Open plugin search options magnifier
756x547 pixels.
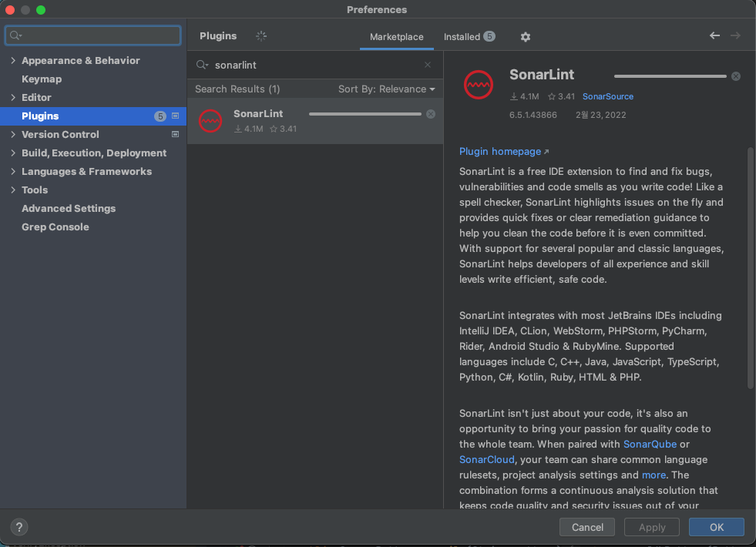click(202, 65)
